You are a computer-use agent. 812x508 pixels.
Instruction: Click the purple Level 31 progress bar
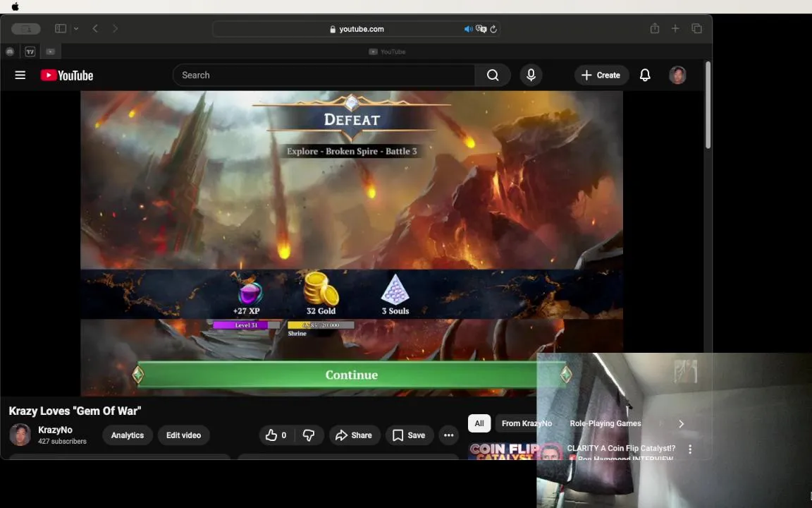(247, 325)
